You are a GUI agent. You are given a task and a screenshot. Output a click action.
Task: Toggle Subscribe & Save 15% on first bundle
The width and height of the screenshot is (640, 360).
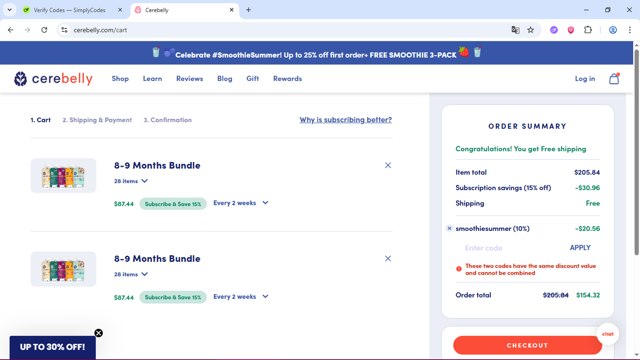173,204
